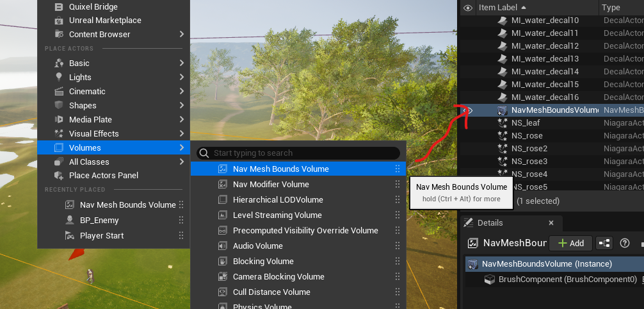Select recently placed Nav Mesh Bounds Volume

113,205
